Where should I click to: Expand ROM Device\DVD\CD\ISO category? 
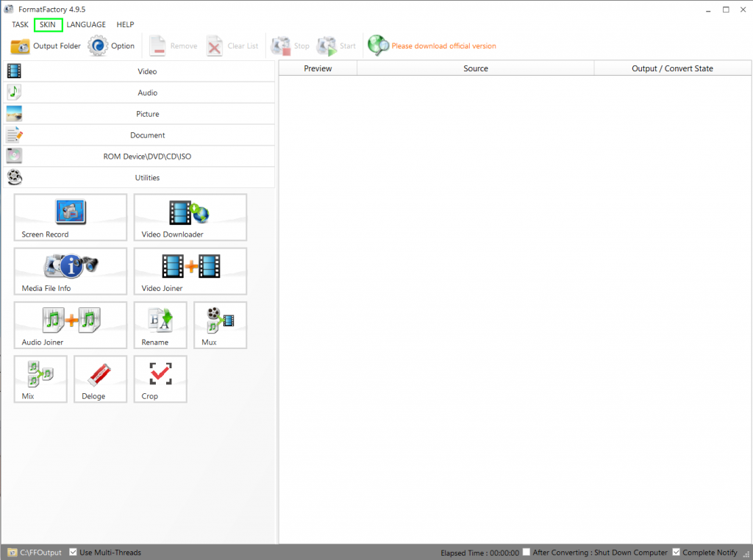click(139, 156)
